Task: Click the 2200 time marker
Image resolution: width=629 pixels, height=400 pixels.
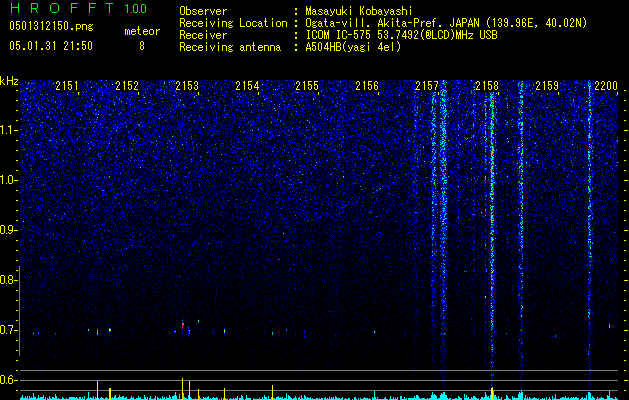Action: (x=606, y=85)
